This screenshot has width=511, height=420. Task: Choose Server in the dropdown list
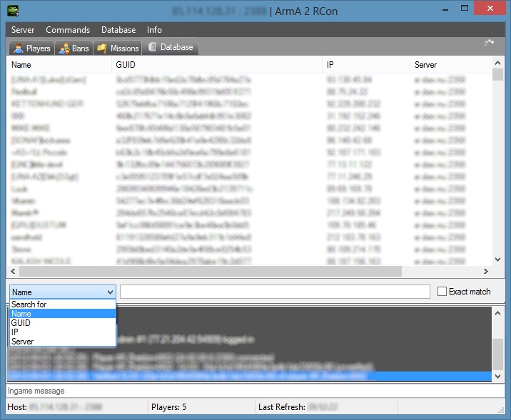click(x=63, y=342)
